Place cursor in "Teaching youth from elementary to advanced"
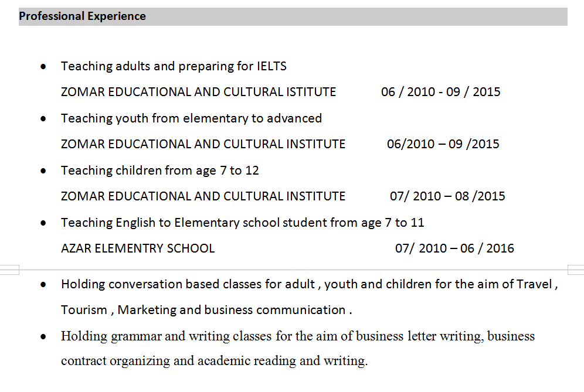The image size is (584, 392). click(191, 118)
